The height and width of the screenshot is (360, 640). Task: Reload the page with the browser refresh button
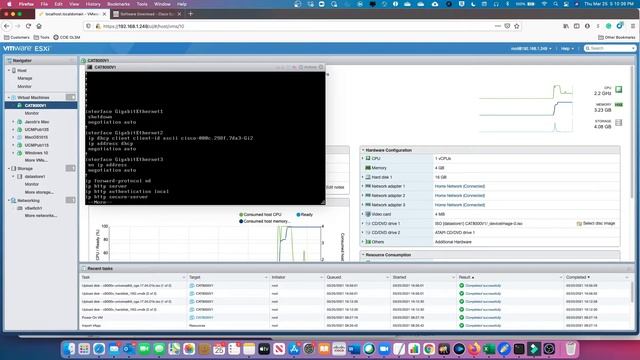(28, 26)
